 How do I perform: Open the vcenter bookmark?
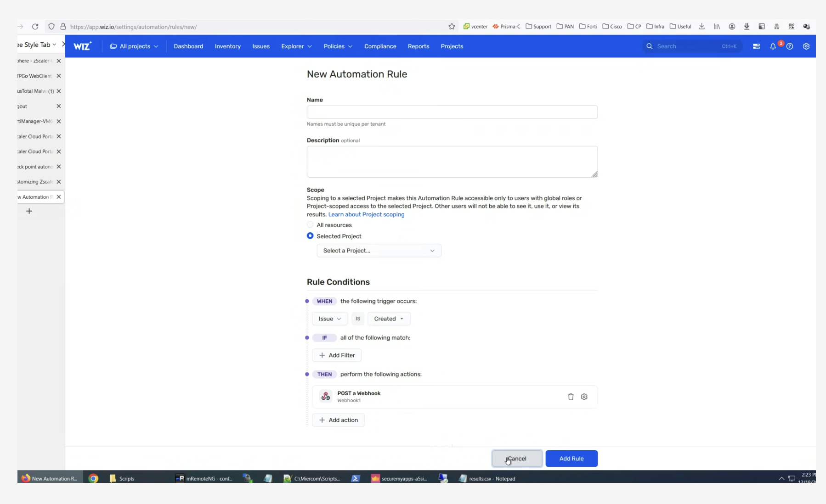475,27
